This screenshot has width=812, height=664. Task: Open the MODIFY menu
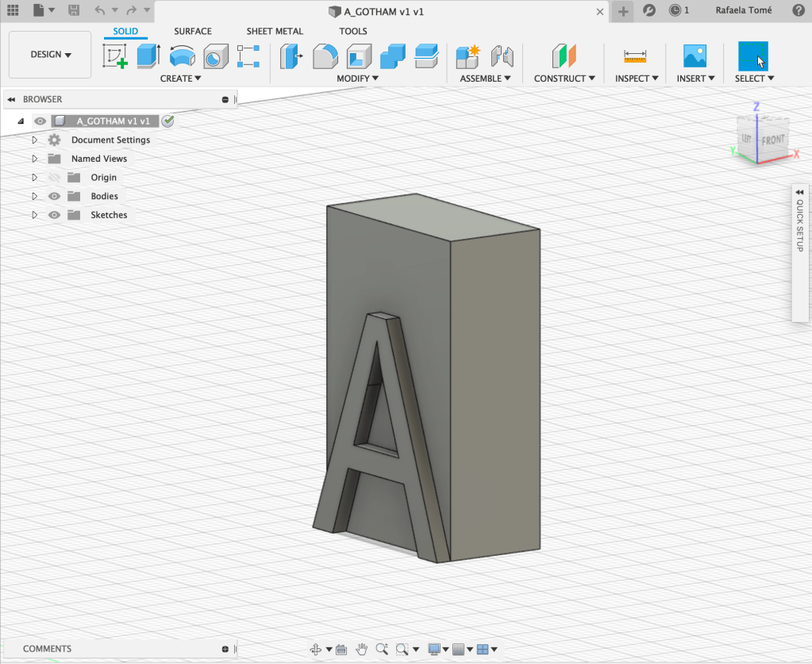[x=357, y=79]
